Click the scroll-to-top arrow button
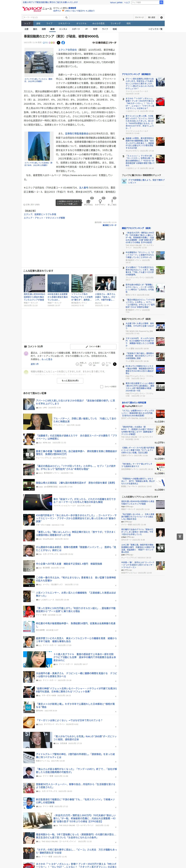The height and width of the screenshot is (868, 186). 180,536
